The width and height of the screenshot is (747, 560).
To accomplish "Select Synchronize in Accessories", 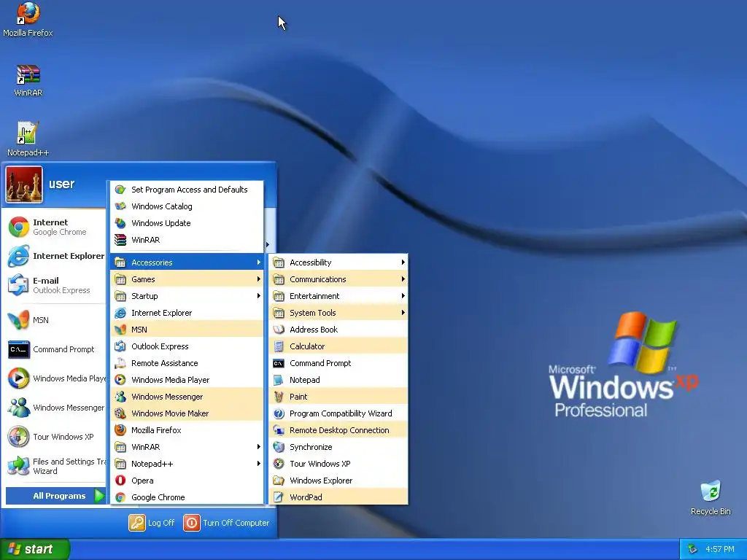I will click(x=338, y=447).
